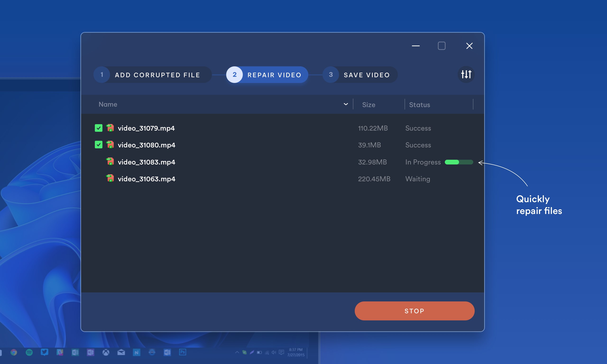
Task: Select the Repair Video step
Action: (274, 75)
